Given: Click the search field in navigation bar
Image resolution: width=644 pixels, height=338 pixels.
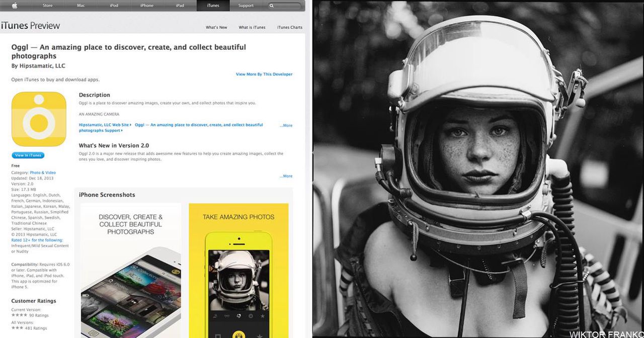Looking at the screenshot, I should (285, 6).
